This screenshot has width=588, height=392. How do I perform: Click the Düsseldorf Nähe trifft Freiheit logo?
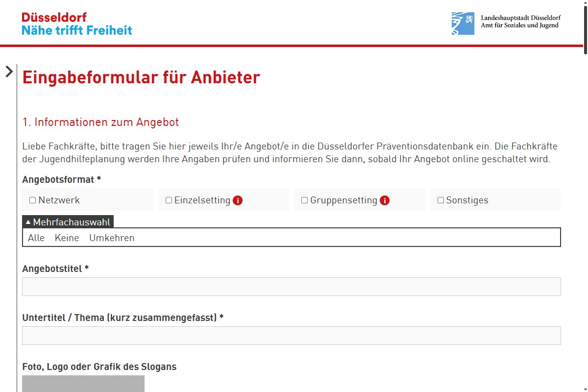pyautogui.click(x=77, y=24)
